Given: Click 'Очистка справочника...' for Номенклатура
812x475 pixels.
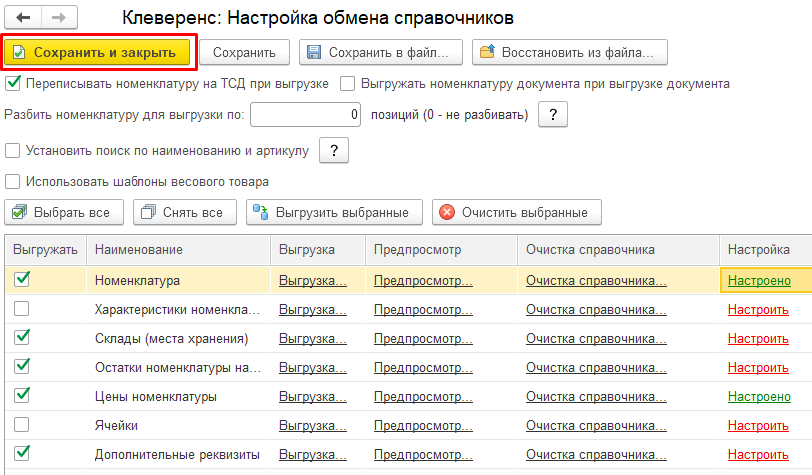Looking at the screenshot, I should [596, 281].
